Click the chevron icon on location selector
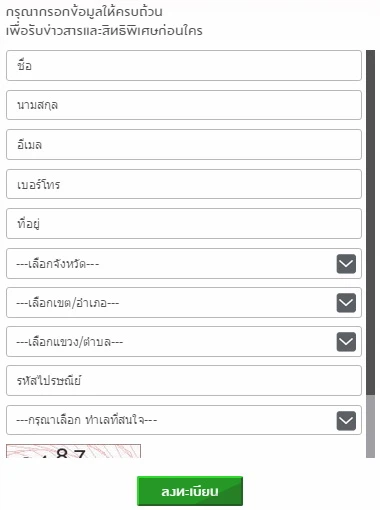Viewport: 380px width, 510px height. [x=346, y=421]
